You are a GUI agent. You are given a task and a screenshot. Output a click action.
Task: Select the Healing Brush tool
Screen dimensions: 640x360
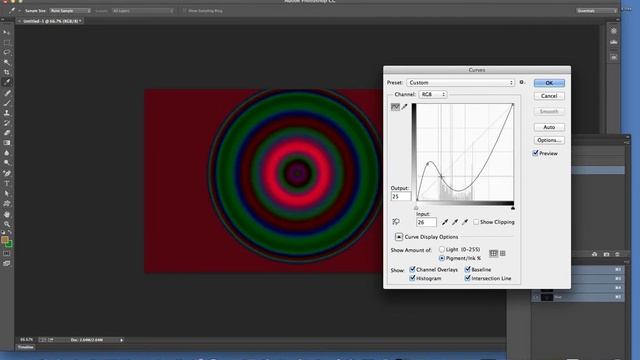7,93
